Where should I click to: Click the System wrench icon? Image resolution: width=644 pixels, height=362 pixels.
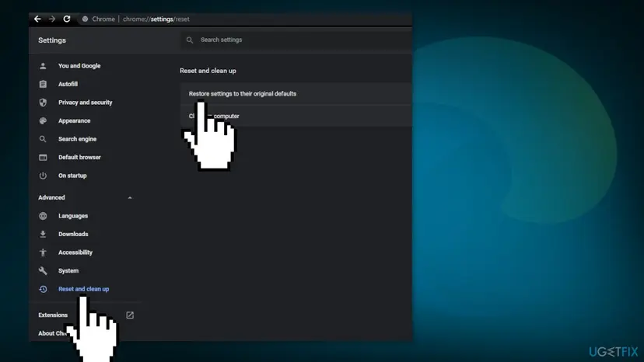43,271
